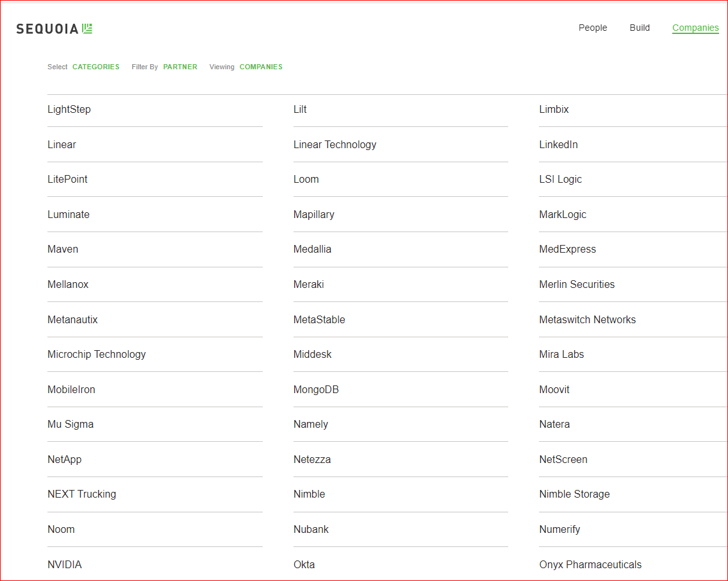Open the MongoDB entry
Screen dimensions: 728x581
(x=316, y=390)
